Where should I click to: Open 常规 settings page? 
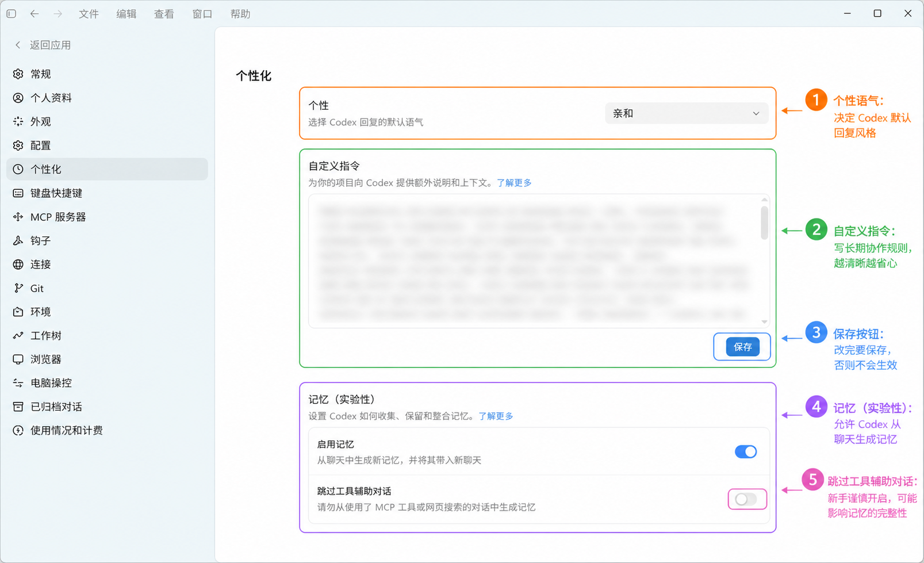click(107, 74)
